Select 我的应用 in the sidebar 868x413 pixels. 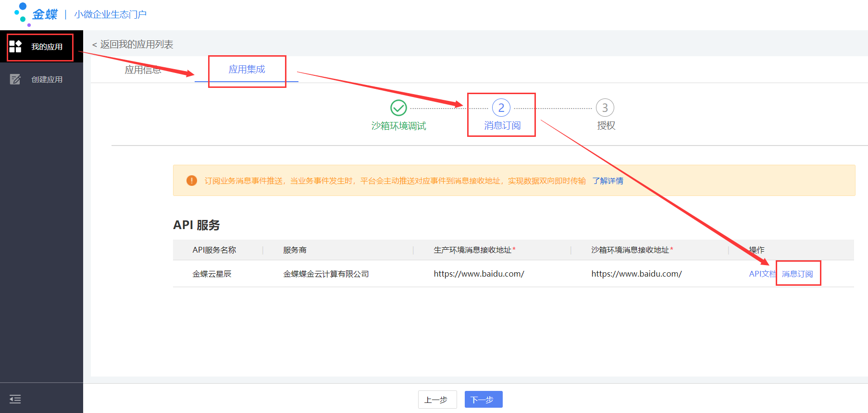coord(47,47)
